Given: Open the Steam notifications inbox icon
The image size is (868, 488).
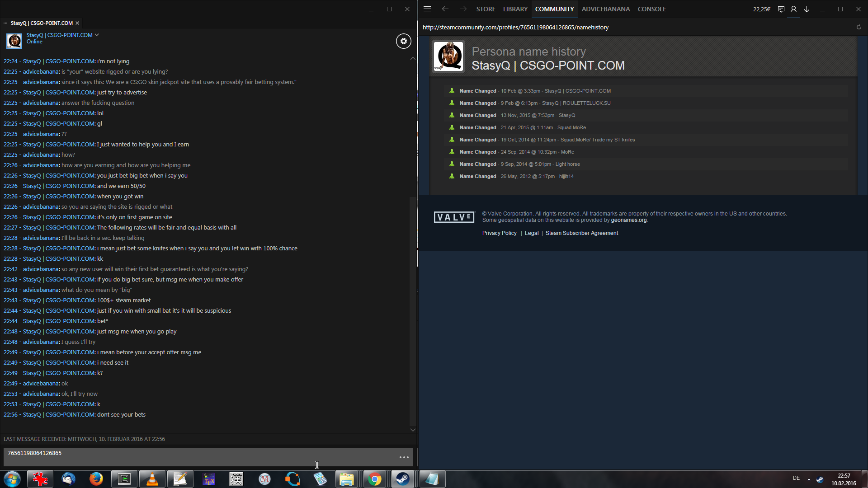Looking at the screenshot, I should tap(781, 9).
